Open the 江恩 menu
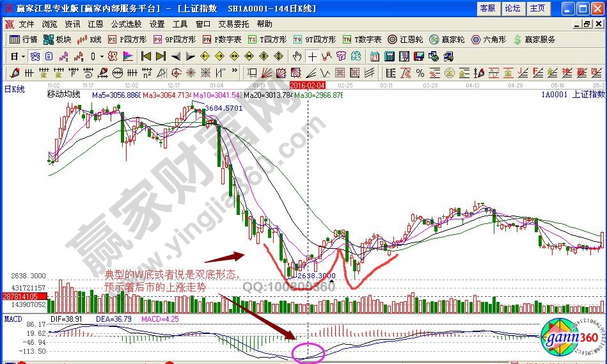 95,24
